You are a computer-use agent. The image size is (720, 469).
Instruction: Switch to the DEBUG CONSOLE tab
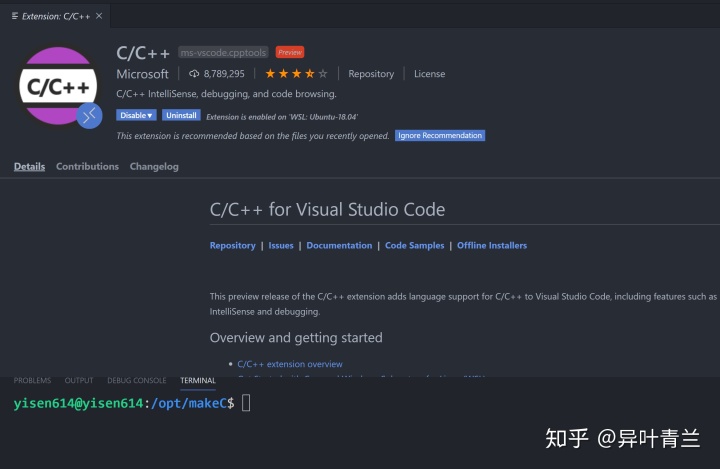pyautogui.click(x=137, y=380)
